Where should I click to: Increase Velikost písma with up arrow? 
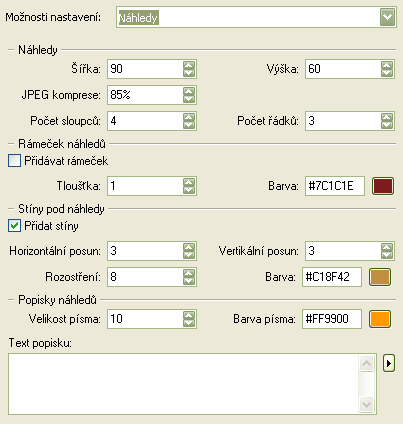coord(189,315)
